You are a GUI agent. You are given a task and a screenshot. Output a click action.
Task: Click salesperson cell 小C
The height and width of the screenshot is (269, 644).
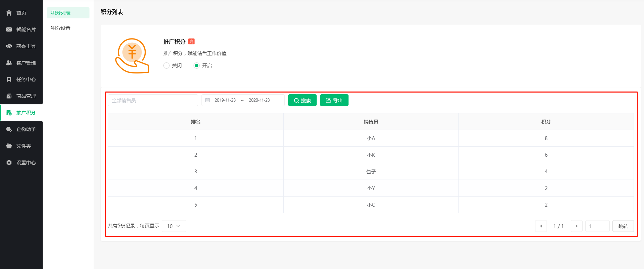click(x=371, y=205)
